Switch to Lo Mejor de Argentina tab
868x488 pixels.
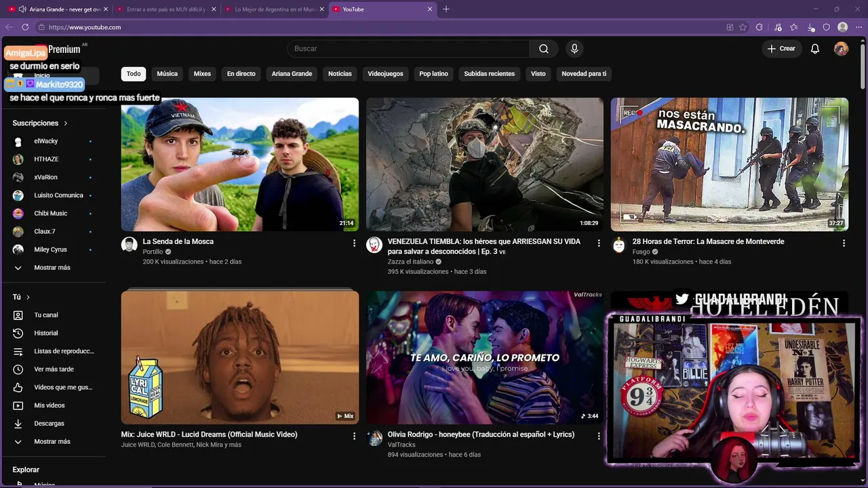click(x=274, y=9)
